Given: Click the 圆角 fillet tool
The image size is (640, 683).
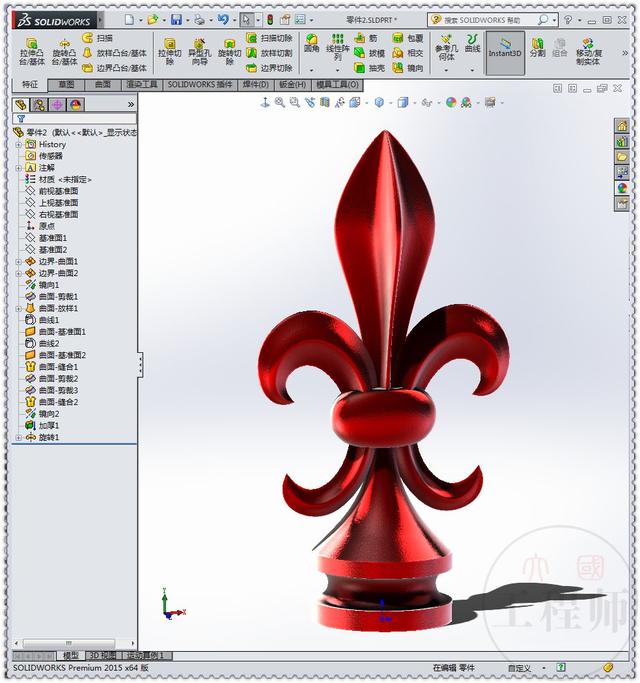Looking at the screenshot, I should (x=312, y=44).
